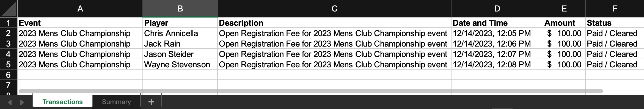Click the Select All corner triangle
The width and height of the screenshot is (644, 109).
9,8
